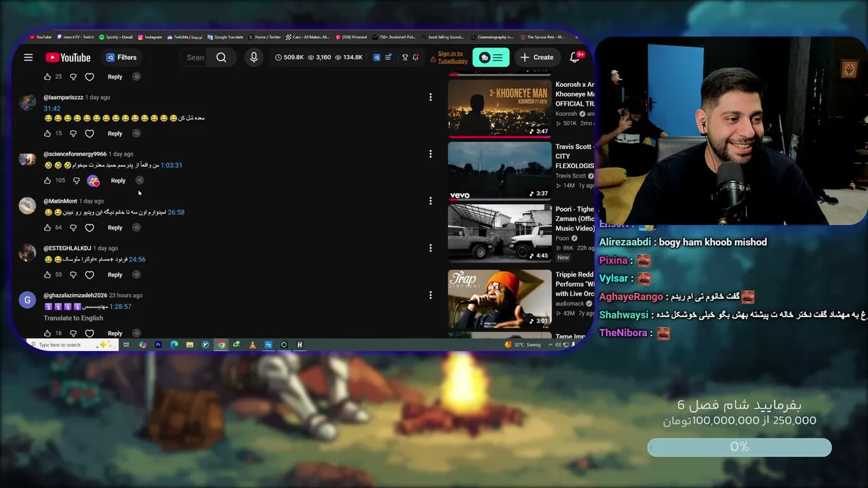Open the YouTube guide hamburger menu
Viewport: 868px width, 488px height.
point(28,58)
